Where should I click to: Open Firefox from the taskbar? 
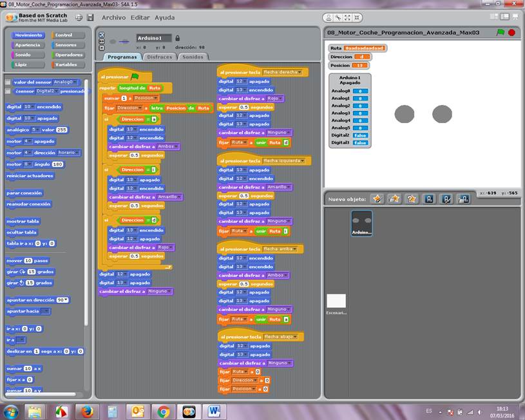[87, 412]
